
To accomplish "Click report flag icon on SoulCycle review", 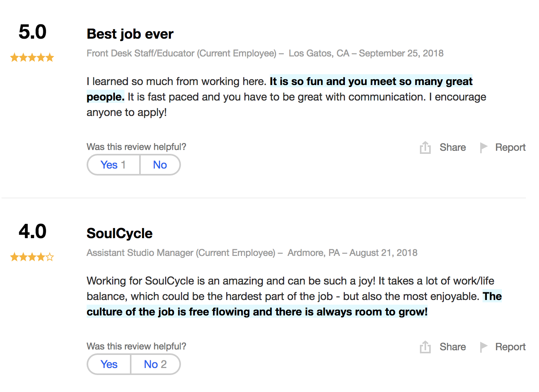I will [x=483, y=347].
